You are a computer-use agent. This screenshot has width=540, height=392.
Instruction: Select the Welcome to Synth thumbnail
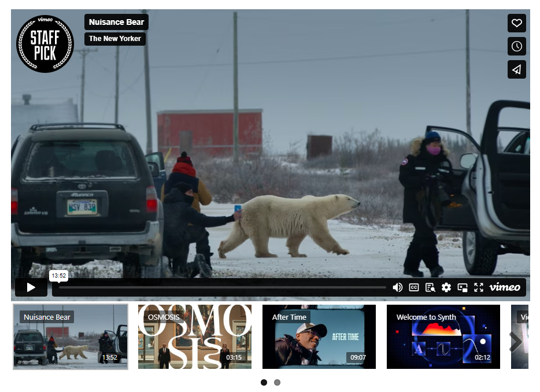pos(443,337)
